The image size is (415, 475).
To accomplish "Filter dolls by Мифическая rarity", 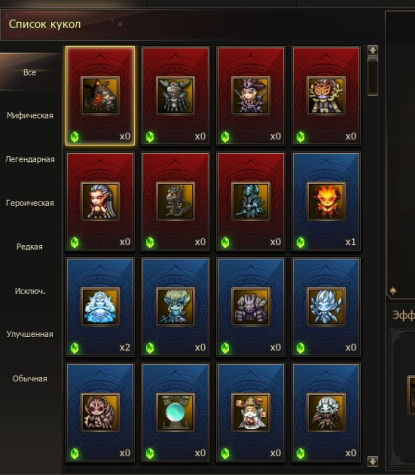I will 30,116.
